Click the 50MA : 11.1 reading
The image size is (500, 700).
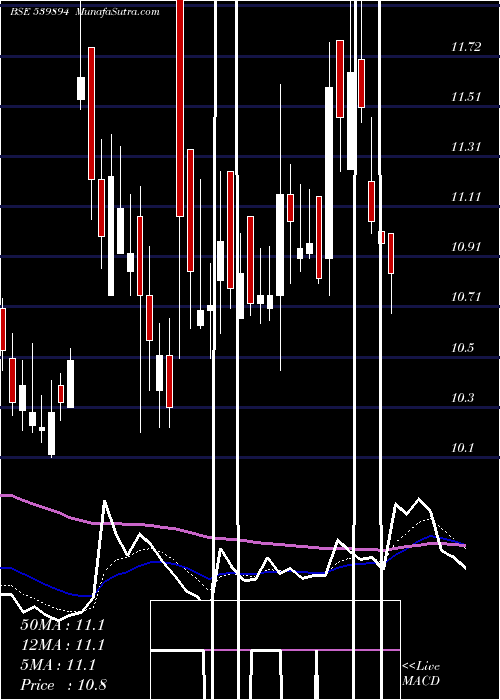(62, 625)
